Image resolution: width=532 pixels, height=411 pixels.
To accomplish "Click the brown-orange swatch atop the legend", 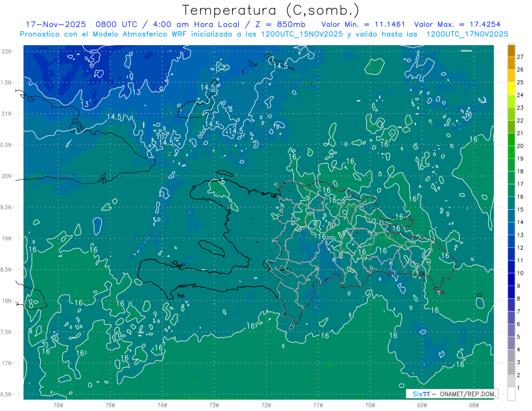I will click(511, 51).
